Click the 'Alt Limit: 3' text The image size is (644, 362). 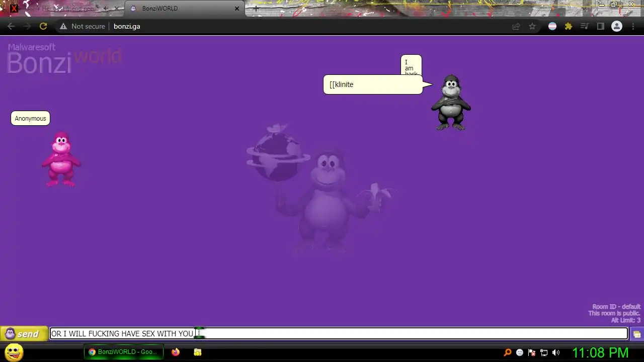[626, 320]
